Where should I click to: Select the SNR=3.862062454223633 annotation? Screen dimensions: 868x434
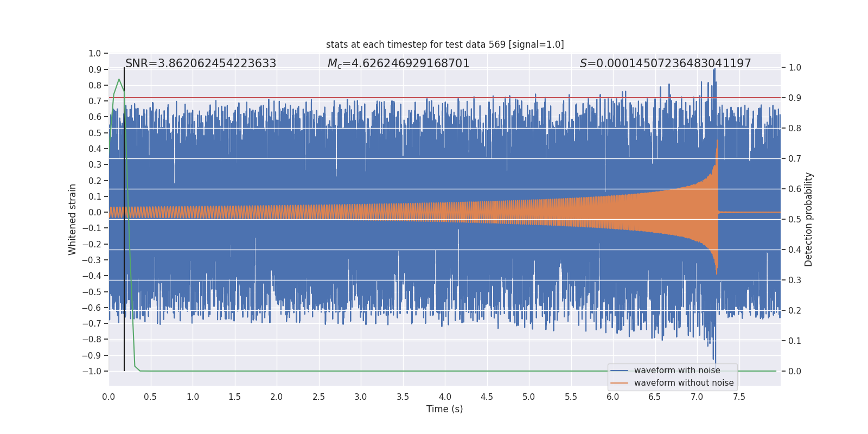pos(201,63)
